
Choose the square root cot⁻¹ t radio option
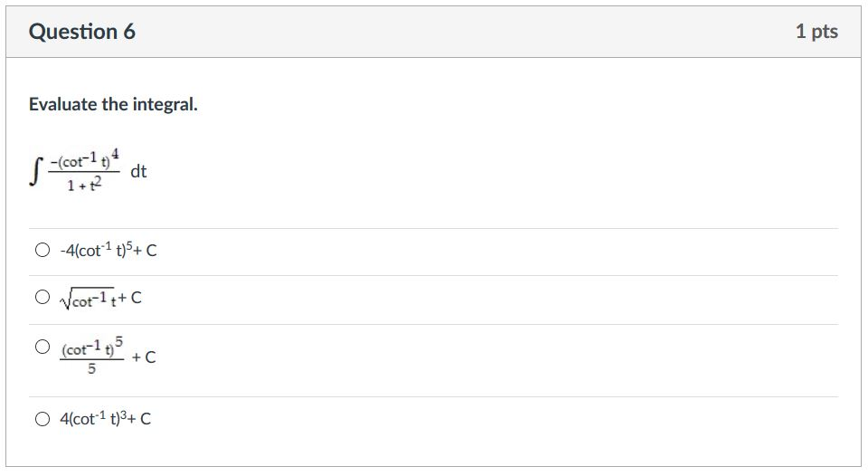(42, 296)
